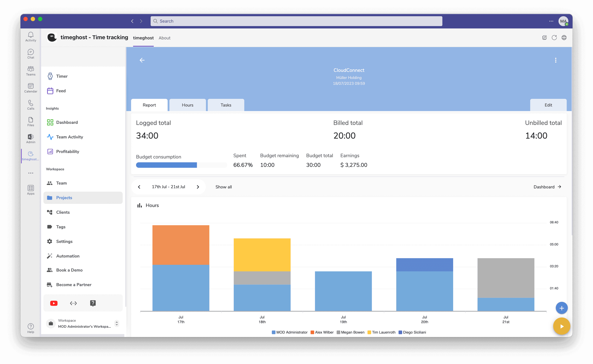
Task: Select timeghost app in the rail
Action: point(31,156)
